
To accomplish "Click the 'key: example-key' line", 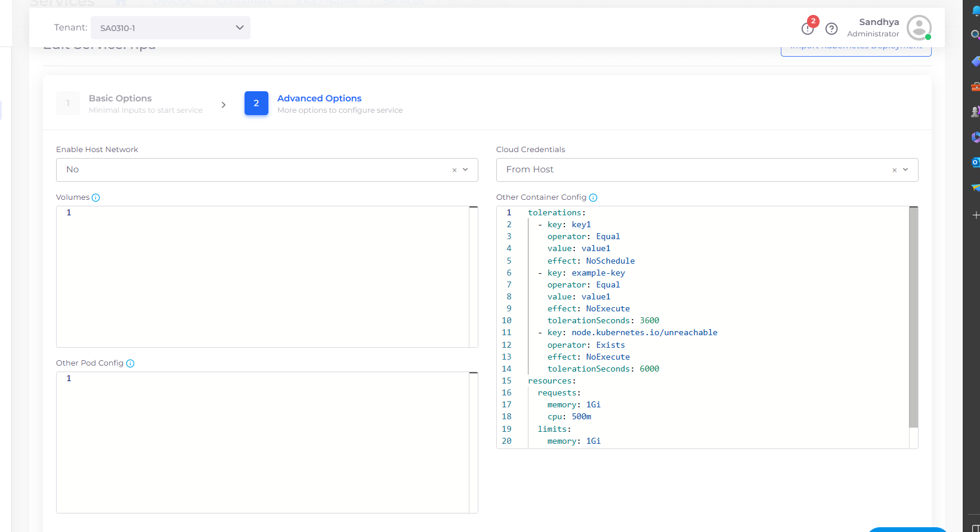I will click(582, 273).
